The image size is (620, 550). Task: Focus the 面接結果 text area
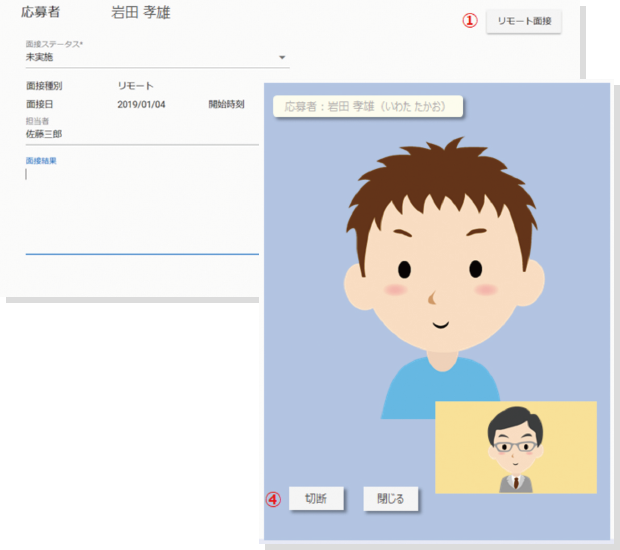140,210
